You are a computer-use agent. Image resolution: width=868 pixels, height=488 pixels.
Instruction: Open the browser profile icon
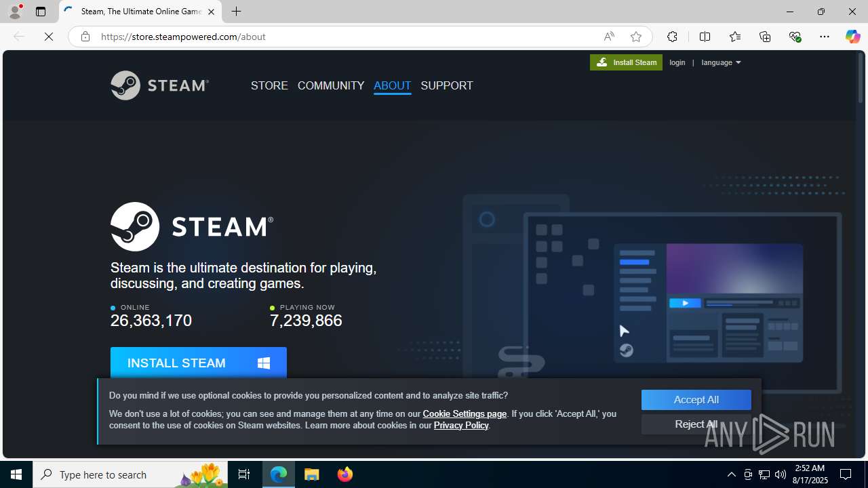point(14,12)
